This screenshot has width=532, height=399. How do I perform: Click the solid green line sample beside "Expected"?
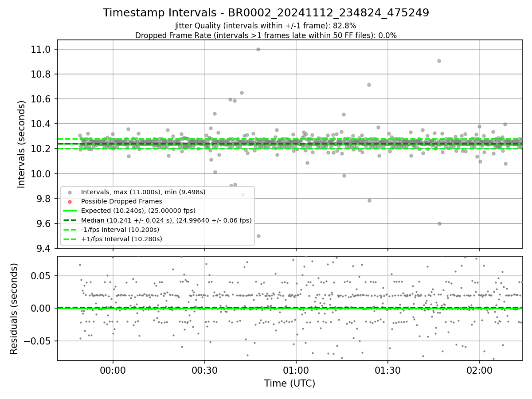70,211
